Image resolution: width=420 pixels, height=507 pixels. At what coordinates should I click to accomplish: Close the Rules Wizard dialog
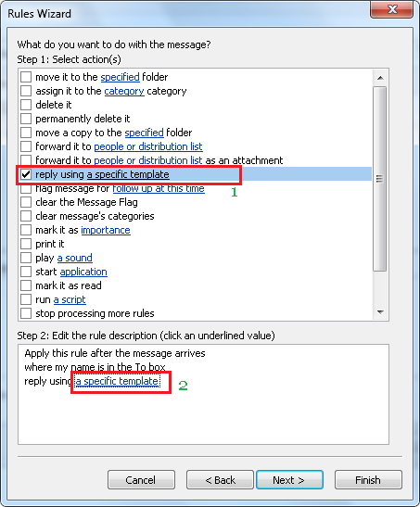391,9
